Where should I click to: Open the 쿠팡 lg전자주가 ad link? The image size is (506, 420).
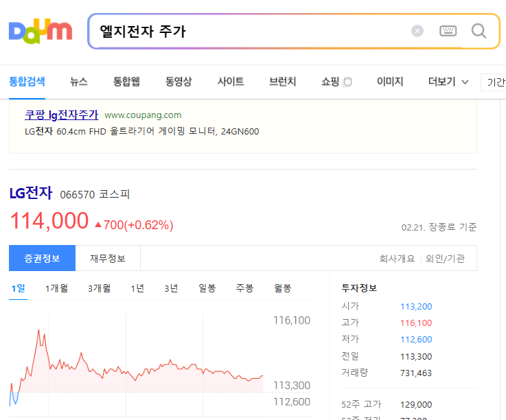click(61, 115)
